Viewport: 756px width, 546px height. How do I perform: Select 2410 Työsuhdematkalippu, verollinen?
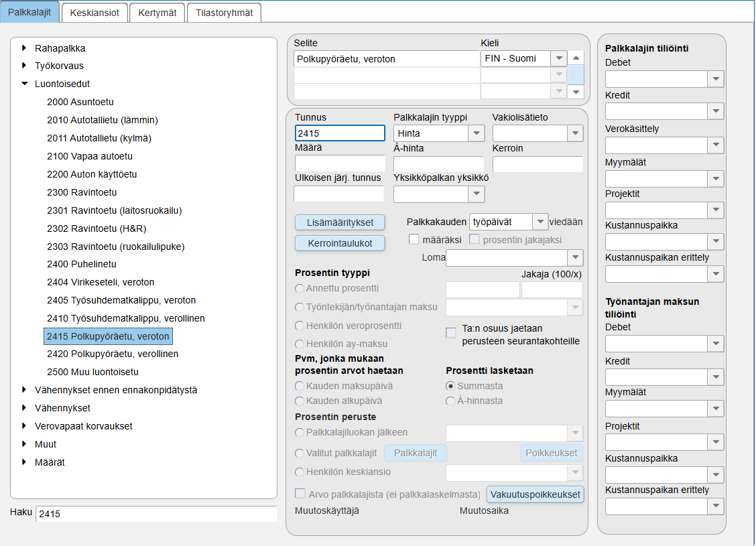126,318
